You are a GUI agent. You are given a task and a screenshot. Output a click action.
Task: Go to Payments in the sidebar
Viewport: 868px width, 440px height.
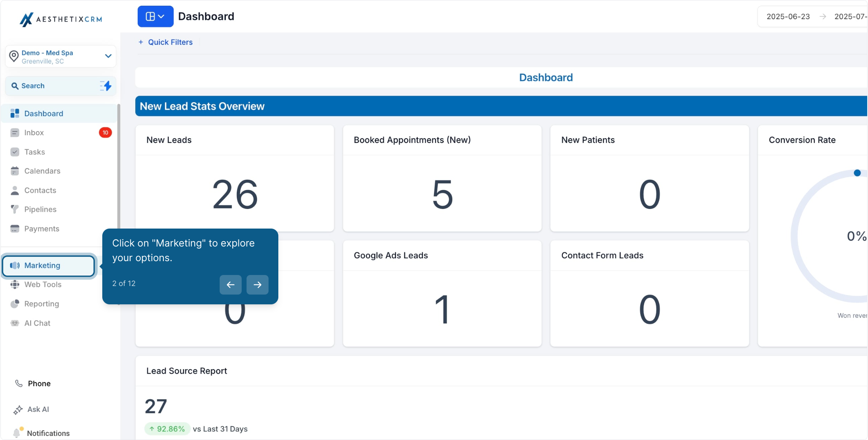(x=42, y=229)
